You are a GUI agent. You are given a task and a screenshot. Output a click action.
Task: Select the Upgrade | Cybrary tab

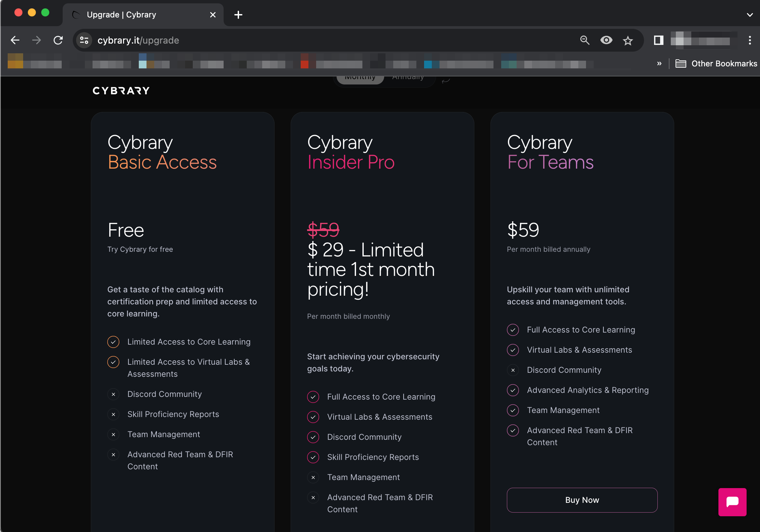(143, 15)
